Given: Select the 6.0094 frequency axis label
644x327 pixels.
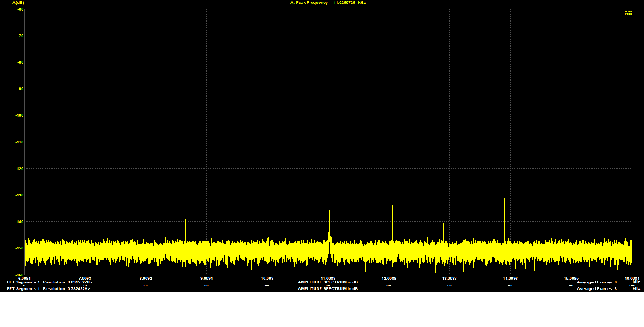Looking at the screenshot, I should coord(24,278).
